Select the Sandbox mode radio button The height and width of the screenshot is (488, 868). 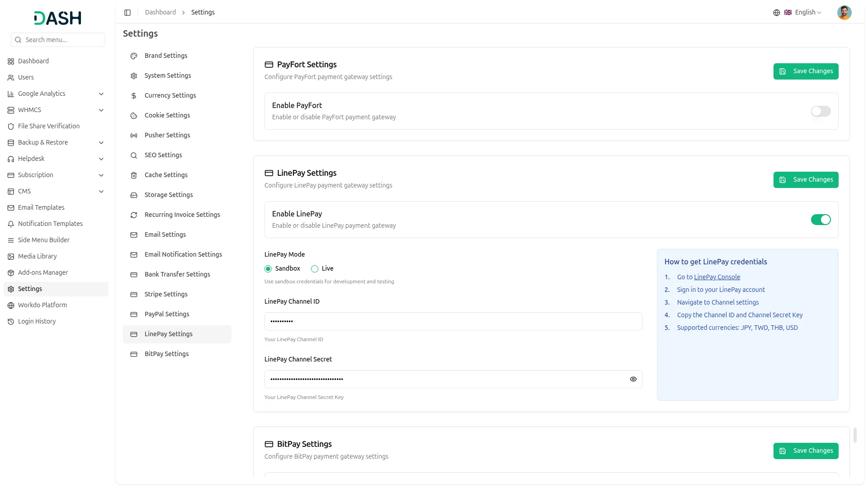pos(268,269)
